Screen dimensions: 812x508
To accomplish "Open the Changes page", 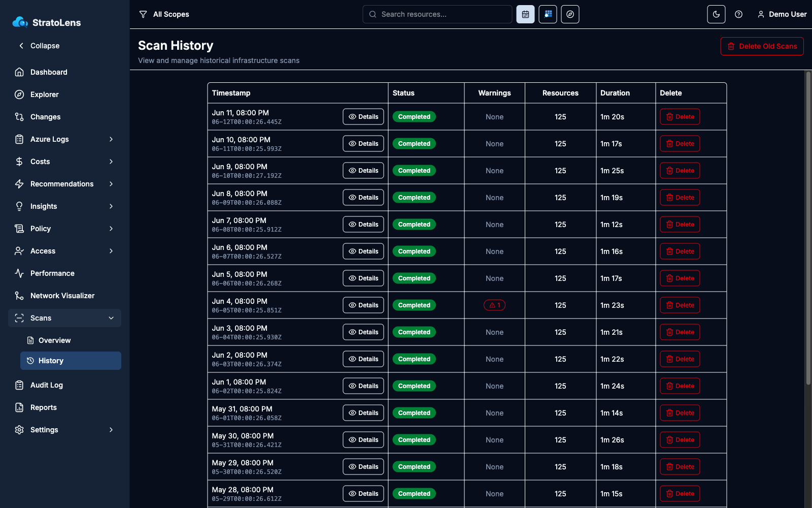I will pyautogui.click(x=65, y=117).
